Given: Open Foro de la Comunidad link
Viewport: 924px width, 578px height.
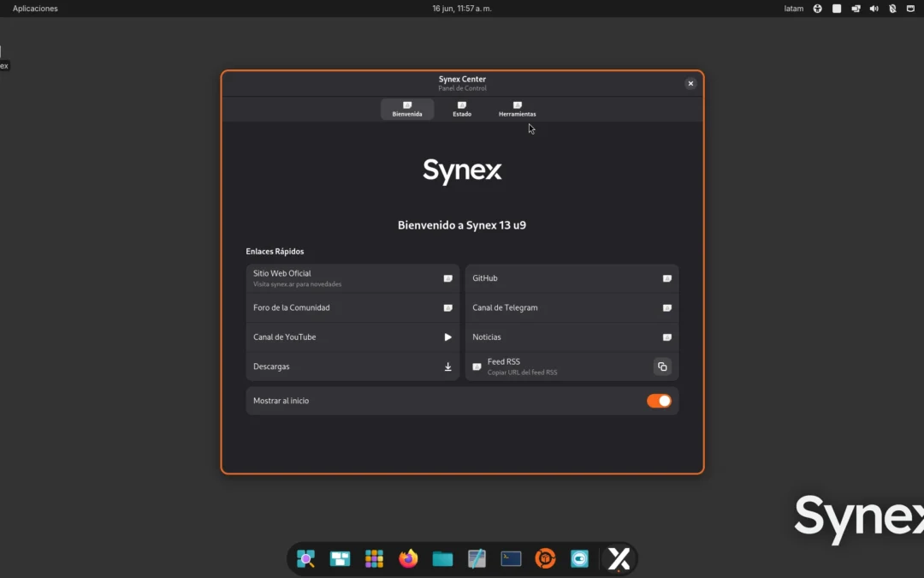Looking at the screenshot, I should click(x=352, y=308).
